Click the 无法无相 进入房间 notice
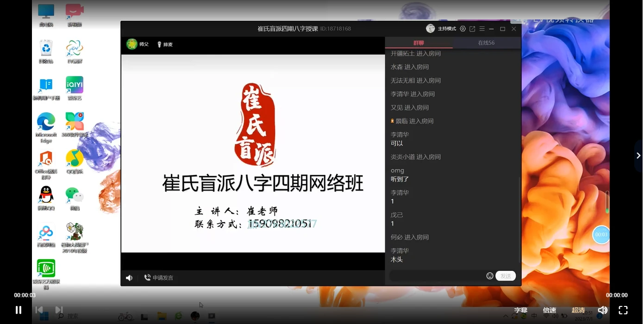The height and width of the screenshot is (324, 644). tap(415, 81)
